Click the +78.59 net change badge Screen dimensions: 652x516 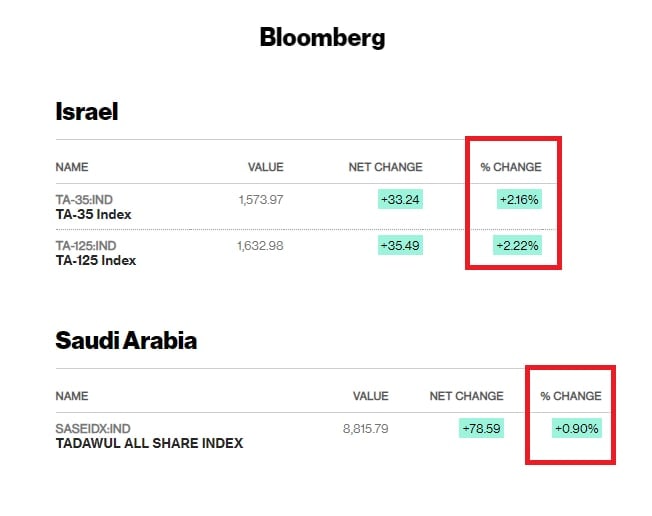point(481,429)
